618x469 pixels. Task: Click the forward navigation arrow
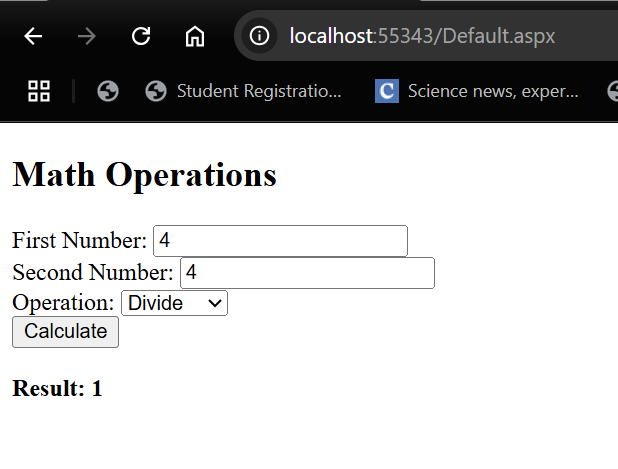pyautogui.click(x=87, y=36)
